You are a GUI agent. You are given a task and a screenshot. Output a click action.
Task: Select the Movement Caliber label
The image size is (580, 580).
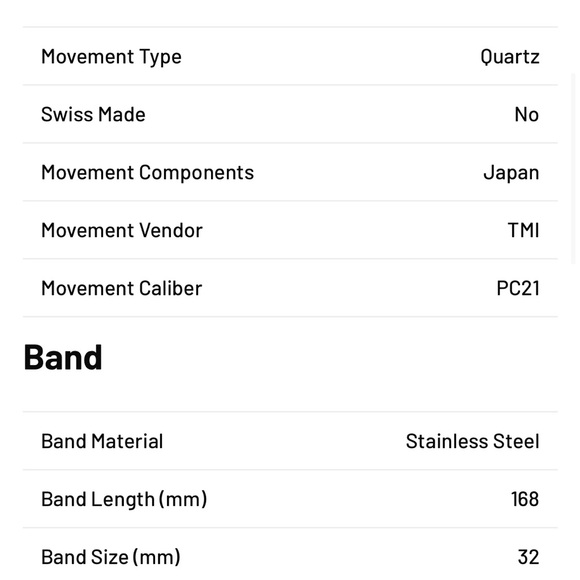tap(121, 288)
